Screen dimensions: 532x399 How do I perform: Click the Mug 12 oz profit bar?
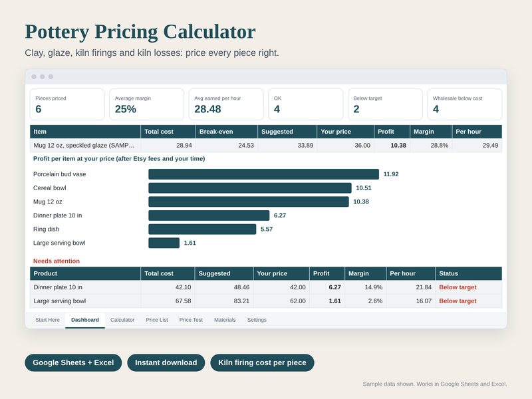(x=249, y=201)
